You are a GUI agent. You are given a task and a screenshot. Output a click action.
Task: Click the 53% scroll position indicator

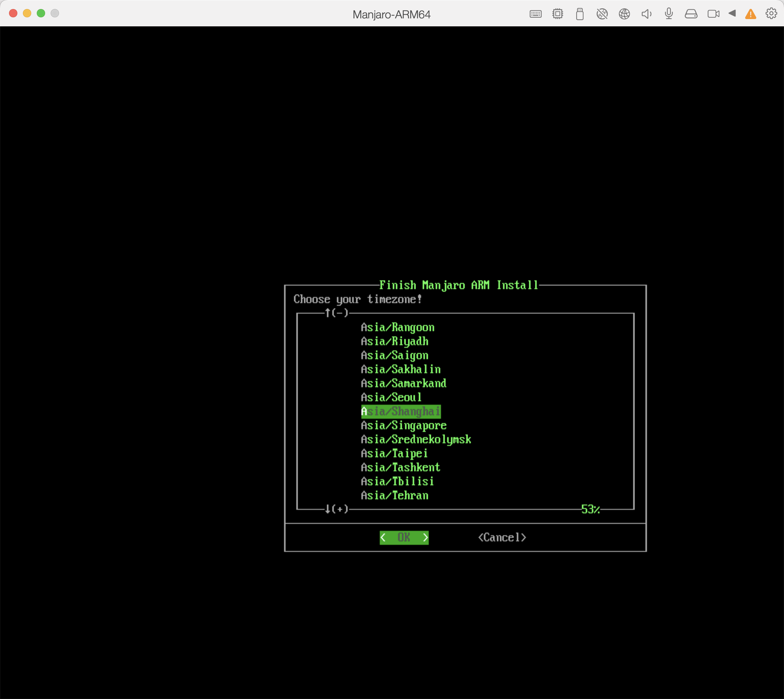point(591,510)
